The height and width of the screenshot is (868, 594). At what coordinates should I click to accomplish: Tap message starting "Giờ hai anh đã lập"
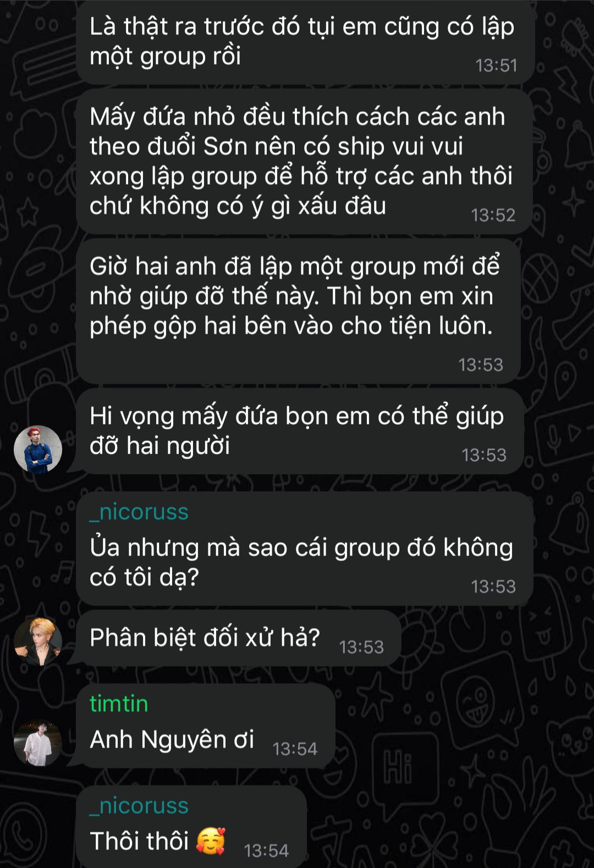[x=298, y=311]
